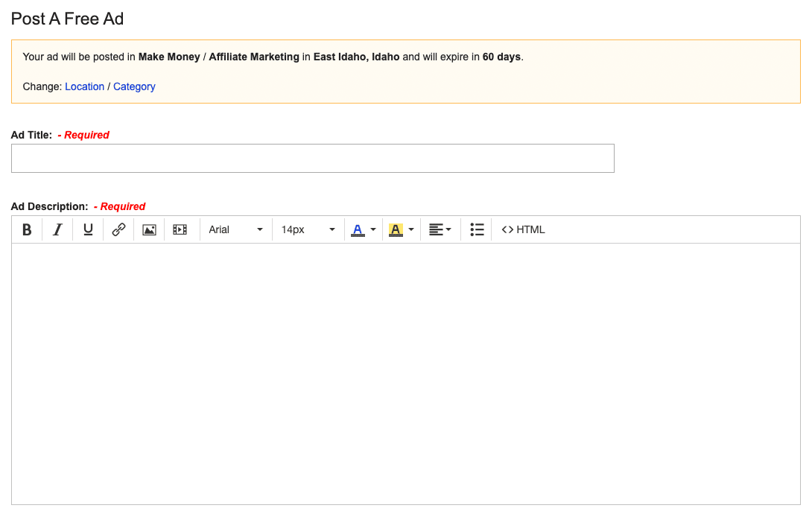Click the '60 days' text
This screenshot has height=514, width=812.
tap(501, 57)
